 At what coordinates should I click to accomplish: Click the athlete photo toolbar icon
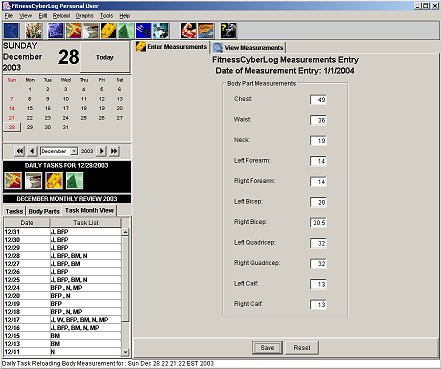[x=161, y=31]
